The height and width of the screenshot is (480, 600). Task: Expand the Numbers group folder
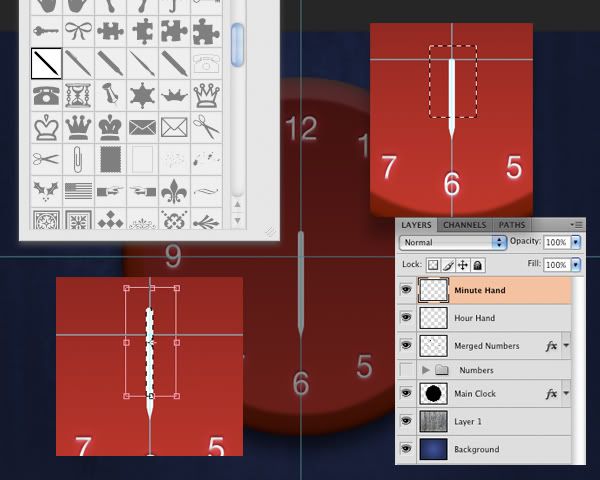[x=427, y=370]
